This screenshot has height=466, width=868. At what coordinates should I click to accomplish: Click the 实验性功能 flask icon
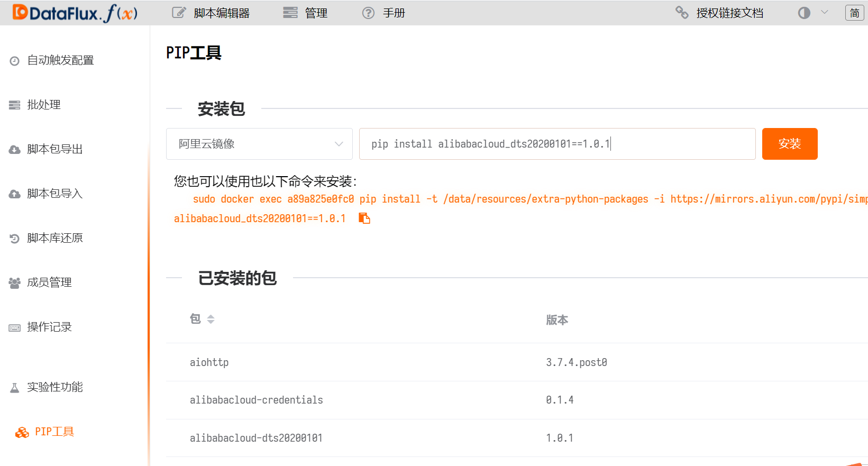(x=15, y=388)
